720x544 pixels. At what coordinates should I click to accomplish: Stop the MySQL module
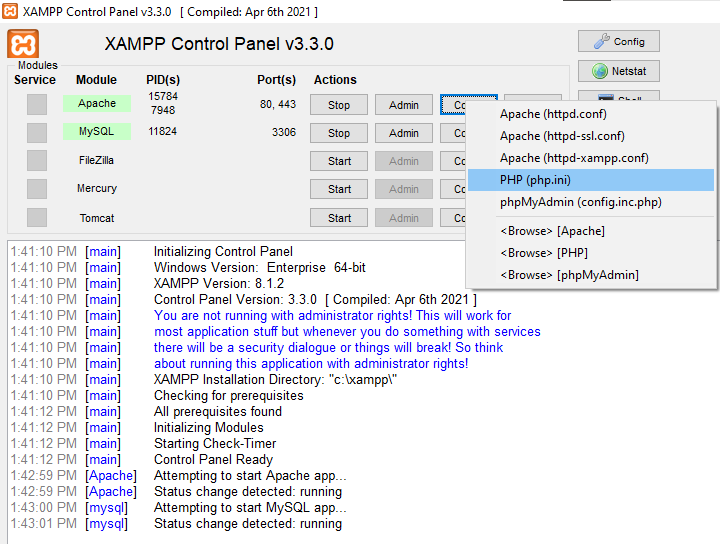pos(339,133)
